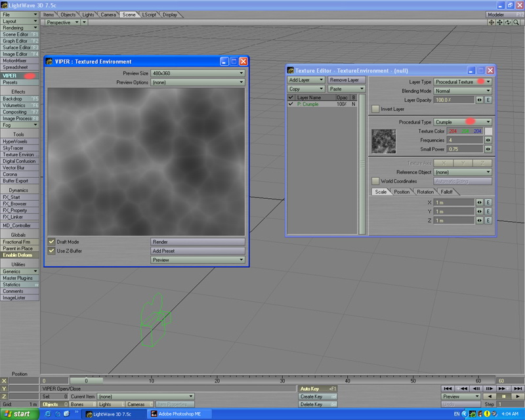Image resolution: width=525 pixels, height=420 pixels.
Task: Click the Modeler button
Action: tap(505, 14)
